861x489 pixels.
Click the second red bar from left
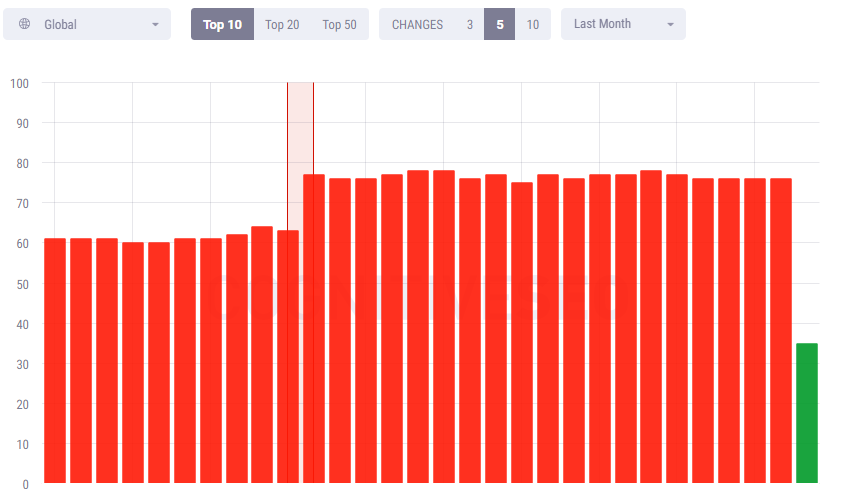tap(81, 361)
